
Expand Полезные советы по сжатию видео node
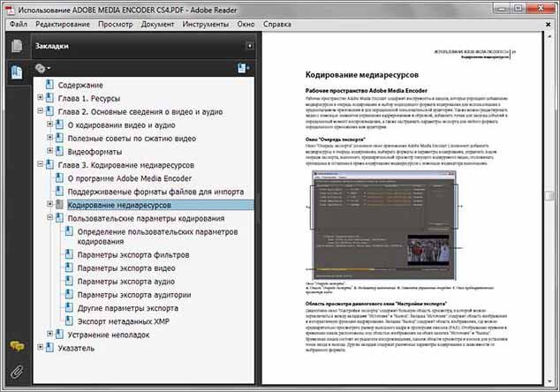[50, 137]
